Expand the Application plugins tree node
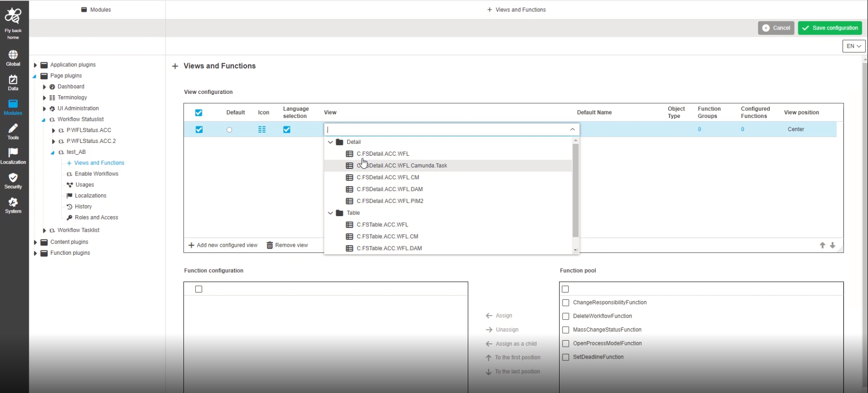 [x=35, y=65]
